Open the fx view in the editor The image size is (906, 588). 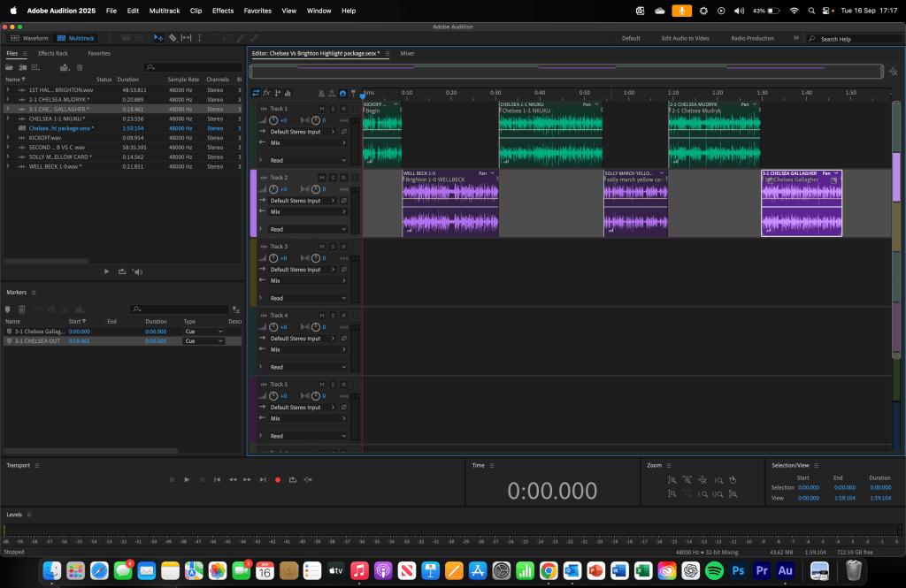point(266,93)
